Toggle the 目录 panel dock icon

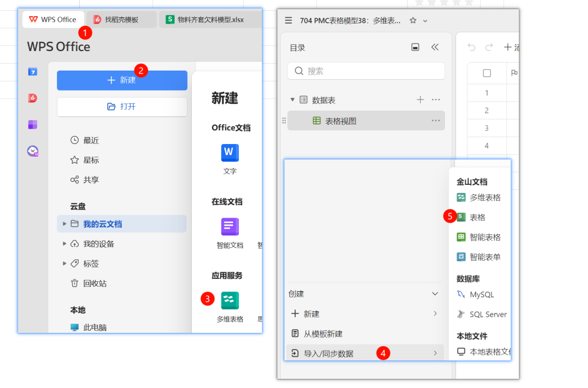[x=415, y=47]
